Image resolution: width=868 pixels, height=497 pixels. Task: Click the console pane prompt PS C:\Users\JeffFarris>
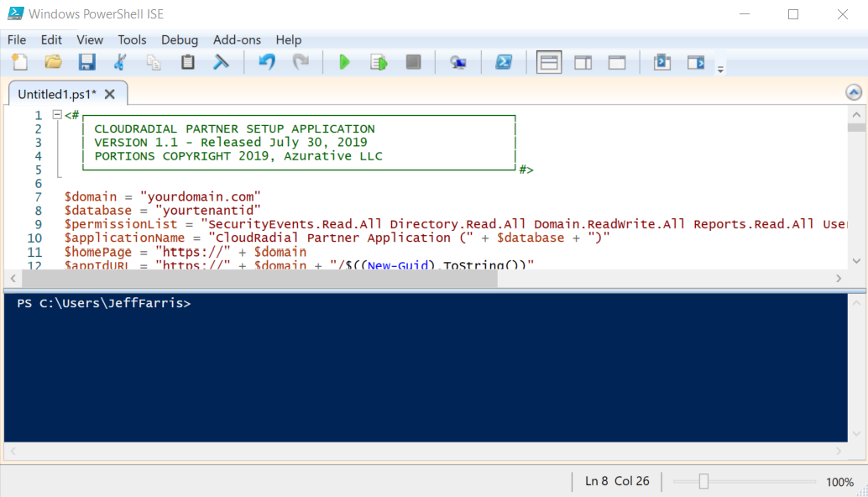click(x=104, y=303)
